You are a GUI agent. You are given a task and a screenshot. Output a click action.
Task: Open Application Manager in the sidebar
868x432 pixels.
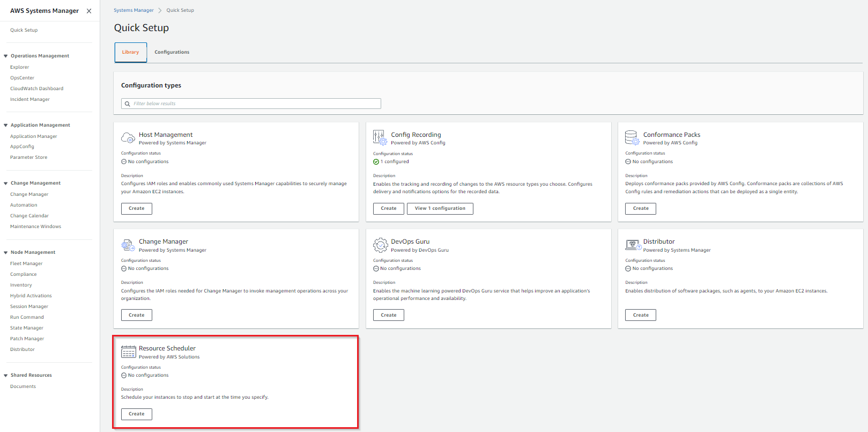(33, 136)
